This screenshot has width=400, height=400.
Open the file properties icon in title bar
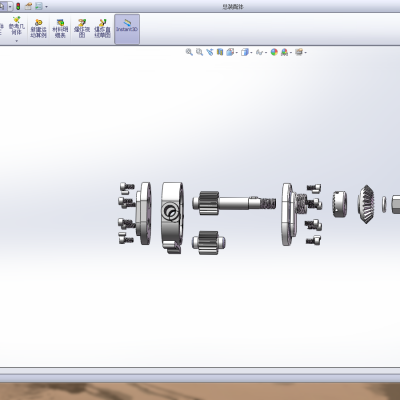(x=29, y=6)
